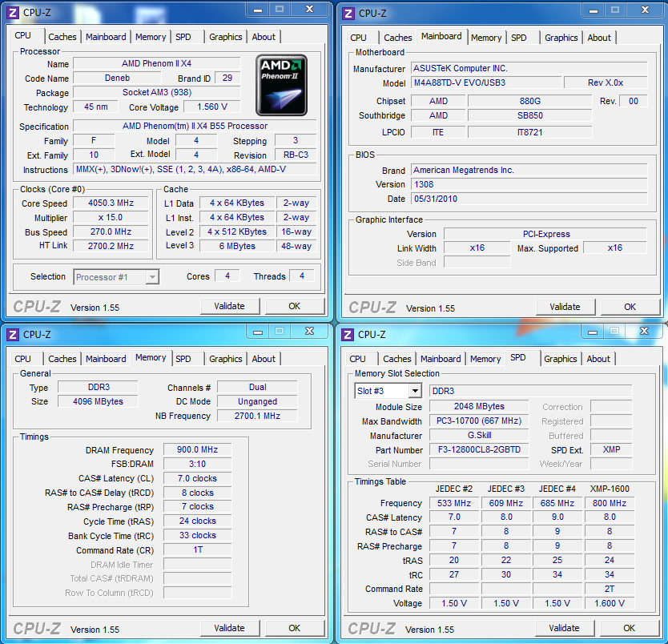Viewport: 668px width, 644px height.
Task: Open Caches tab in Memory window
Action: (62, 359)
